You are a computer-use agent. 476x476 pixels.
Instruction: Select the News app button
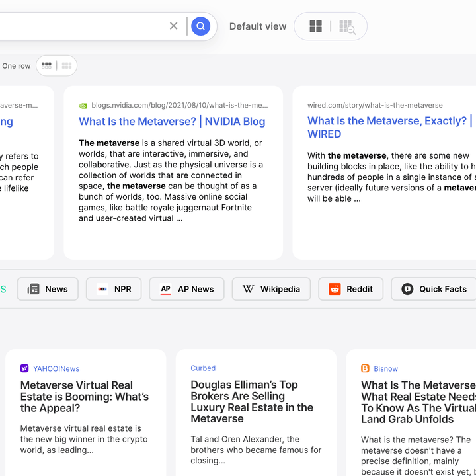tap(48, 289)
